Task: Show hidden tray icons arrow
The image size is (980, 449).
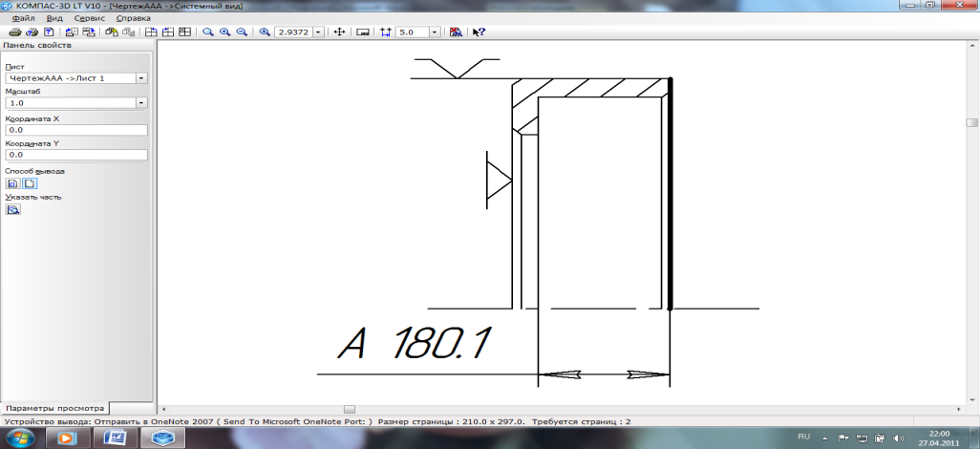Action: point(825,438)
